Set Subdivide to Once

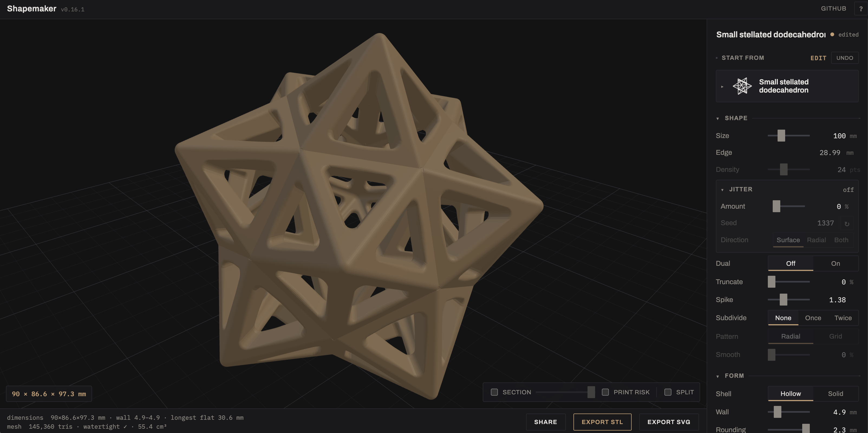pyautogui.click(x=813, y=318)
